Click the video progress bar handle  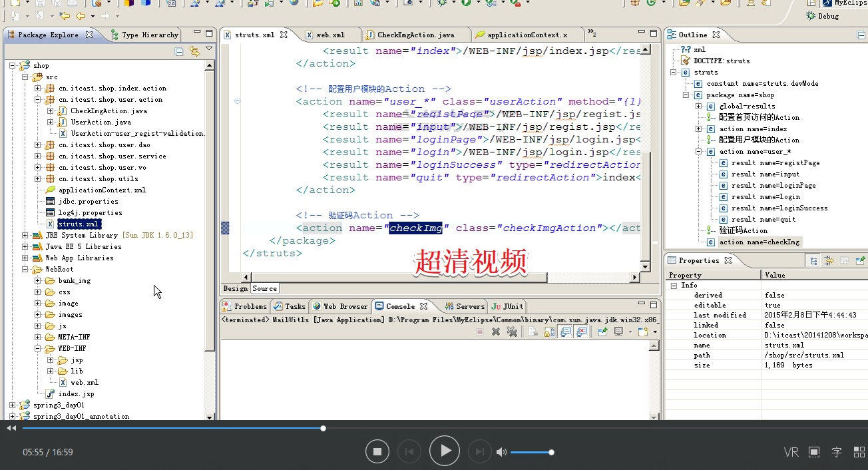[x=323, y=428]
